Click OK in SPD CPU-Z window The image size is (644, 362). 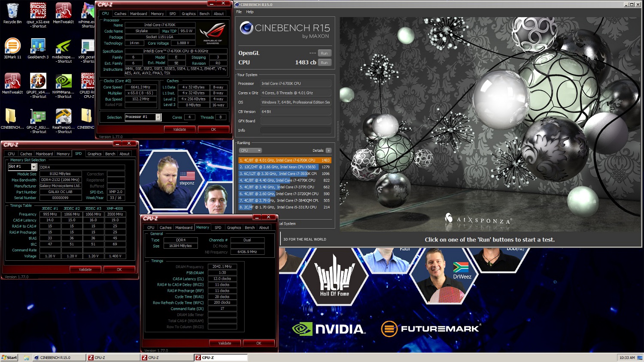119,269
